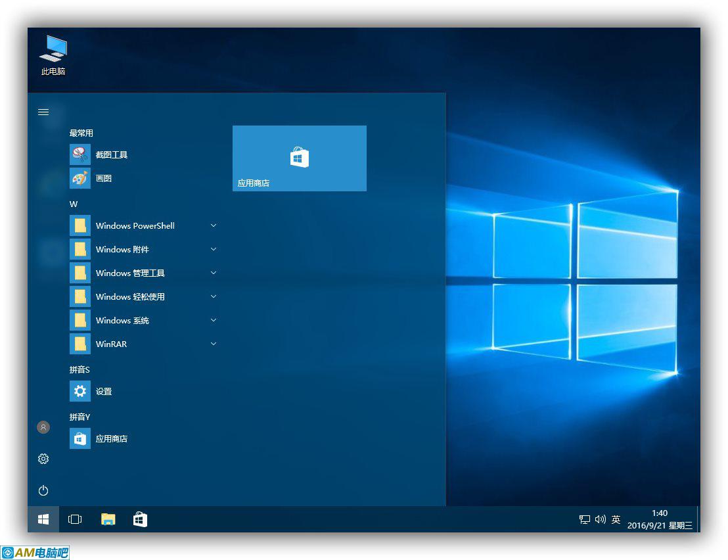Image resolution: width=728 pixels, height=560 pixels.
Task: Click the 拼音Y group header
Action: pyautogui.click(x=80, y=417)
